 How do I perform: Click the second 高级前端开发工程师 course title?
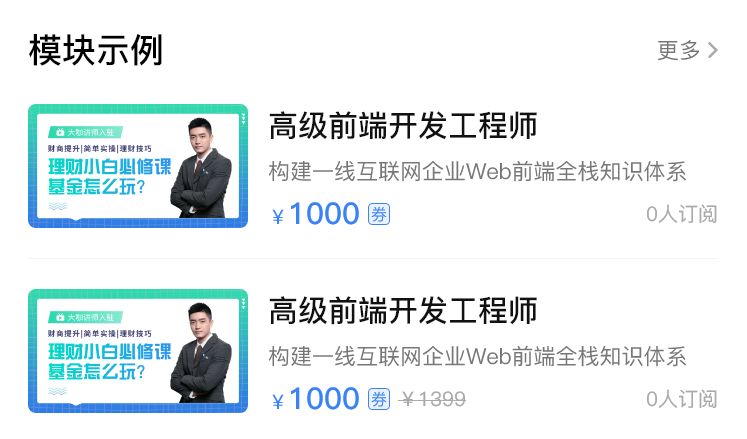click(403, 311)
